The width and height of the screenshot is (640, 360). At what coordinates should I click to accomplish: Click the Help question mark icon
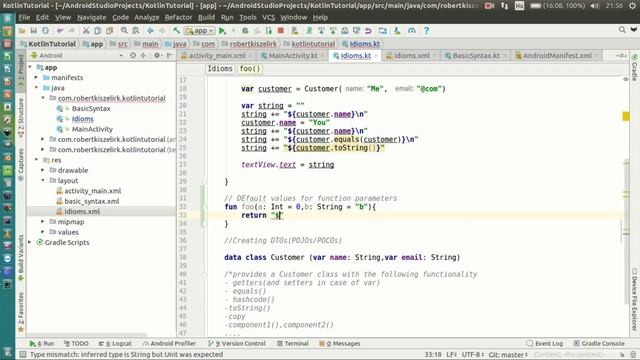pyautogui.click(x=427, y=31)
